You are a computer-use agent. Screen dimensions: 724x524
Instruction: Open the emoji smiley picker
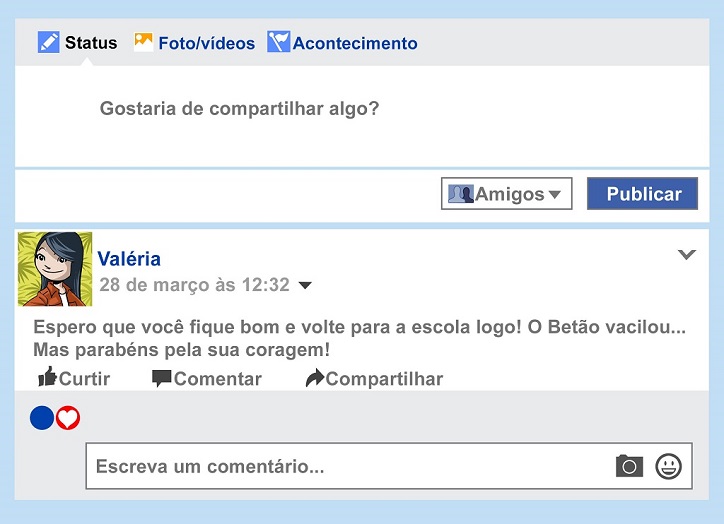(x=668, y=466)
